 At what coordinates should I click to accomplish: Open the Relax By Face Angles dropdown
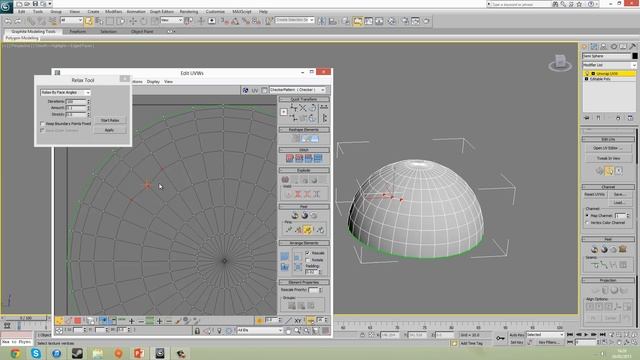(x=65, y=93)
